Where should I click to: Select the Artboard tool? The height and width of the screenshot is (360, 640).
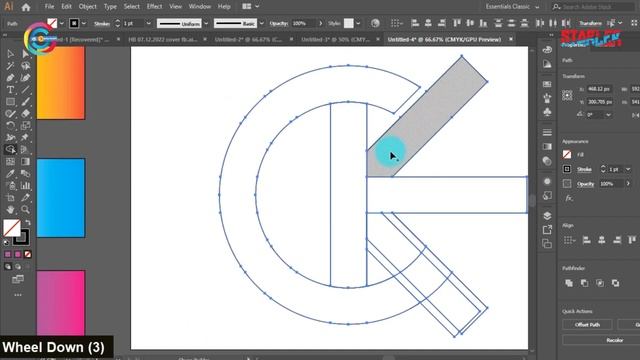tap(10, 198)
